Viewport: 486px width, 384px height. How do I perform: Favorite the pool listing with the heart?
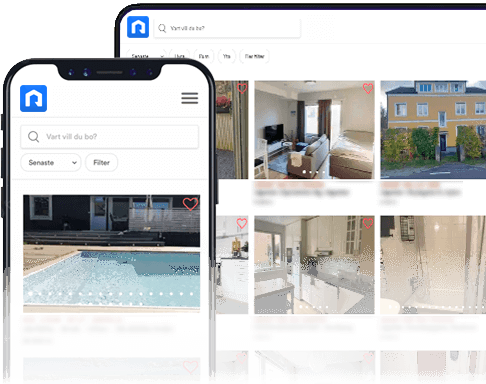pyautogui.click(x=190, y=204)
